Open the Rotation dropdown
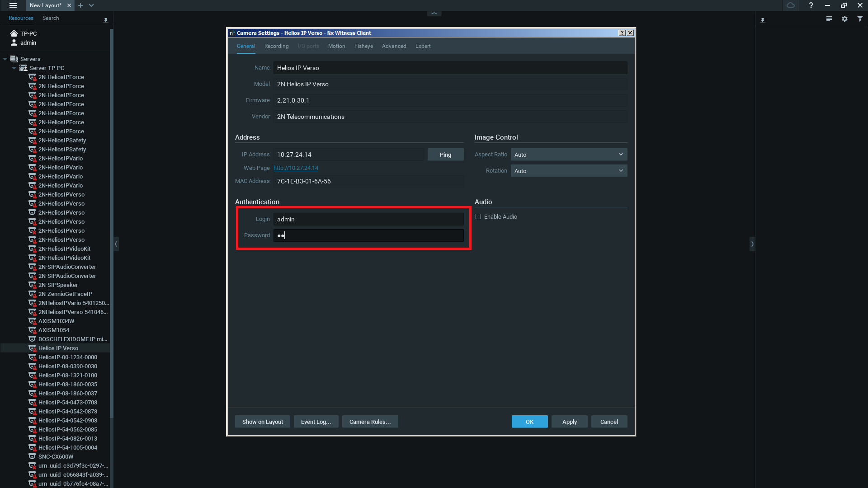This screenshot has width=868, height=488. [x=569, y=171]
